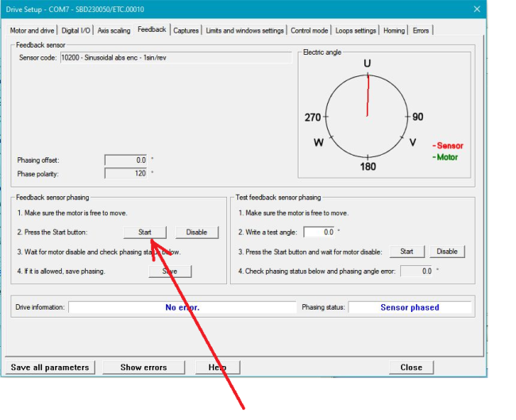Open the Errors tab
516x420 pixels.
(x=421, y=31)
